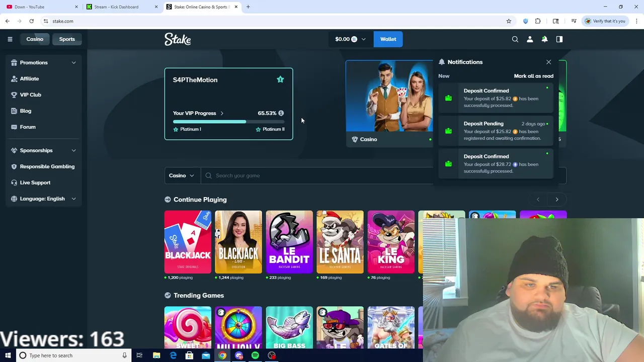Close the Notifications panel
Screen dimensions: 644x362
point(548,62)
